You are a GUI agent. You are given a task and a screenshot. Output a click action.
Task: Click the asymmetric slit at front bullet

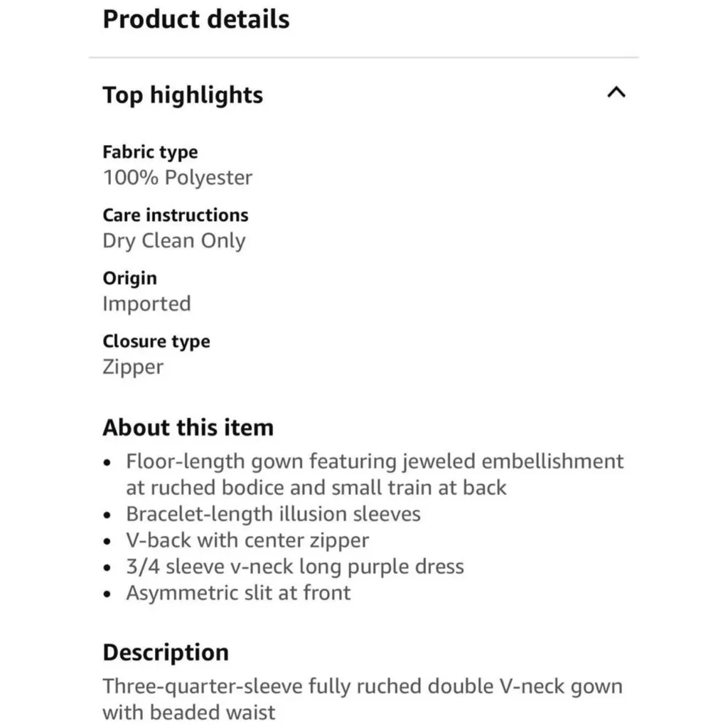[238, 593]
